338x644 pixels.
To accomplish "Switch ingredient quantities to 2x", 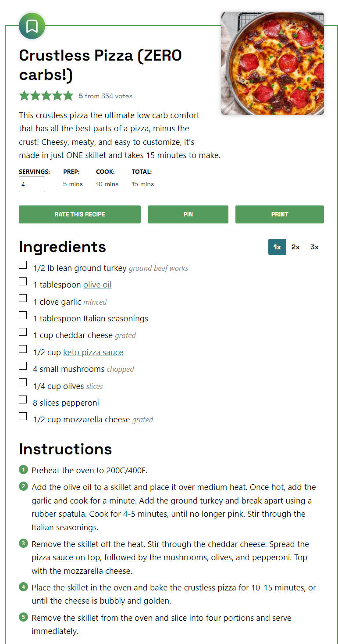I will pos(295,247).
